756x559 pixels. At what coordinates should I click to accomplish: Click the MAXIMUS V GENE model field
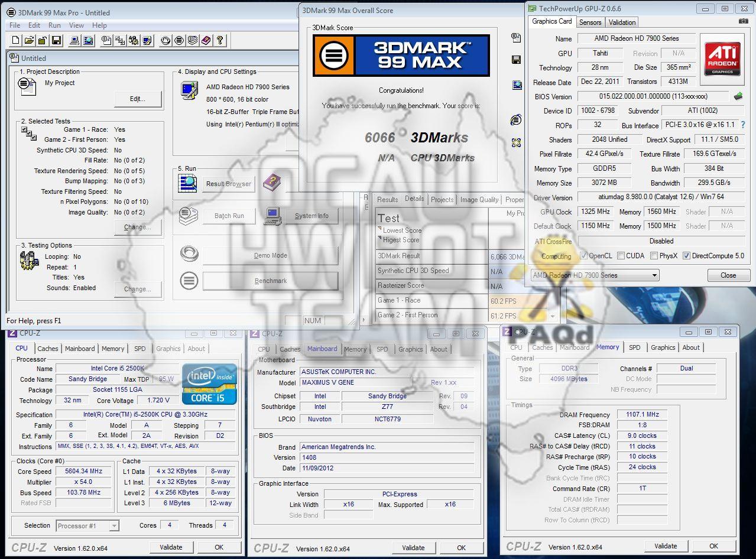[355, 382]
